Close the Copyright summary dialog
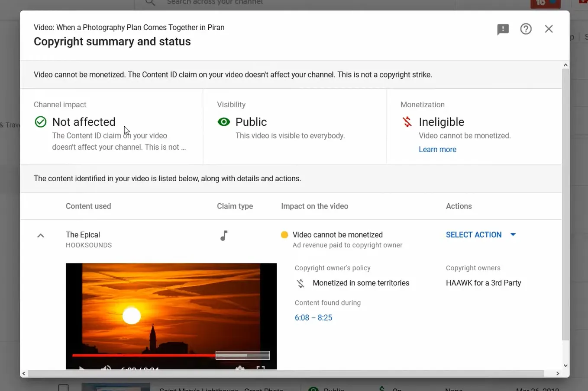 [549, 29]
